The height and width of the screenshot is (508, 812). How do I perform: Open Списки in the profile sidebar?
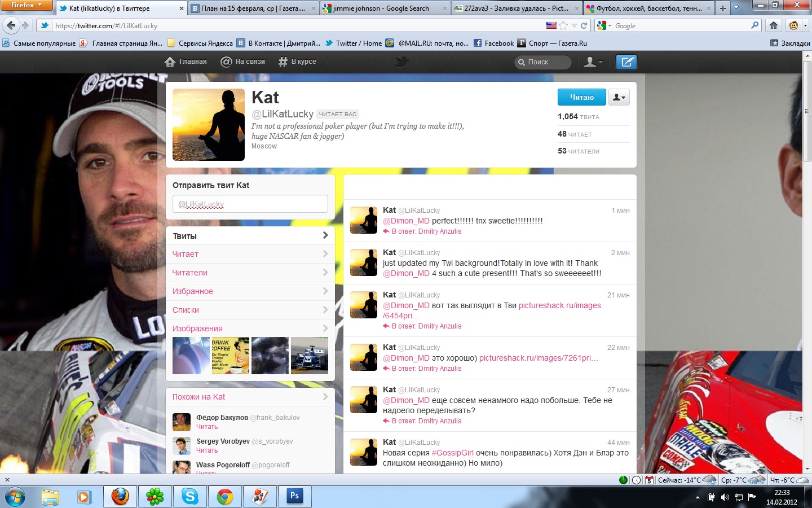coord(250,310)
